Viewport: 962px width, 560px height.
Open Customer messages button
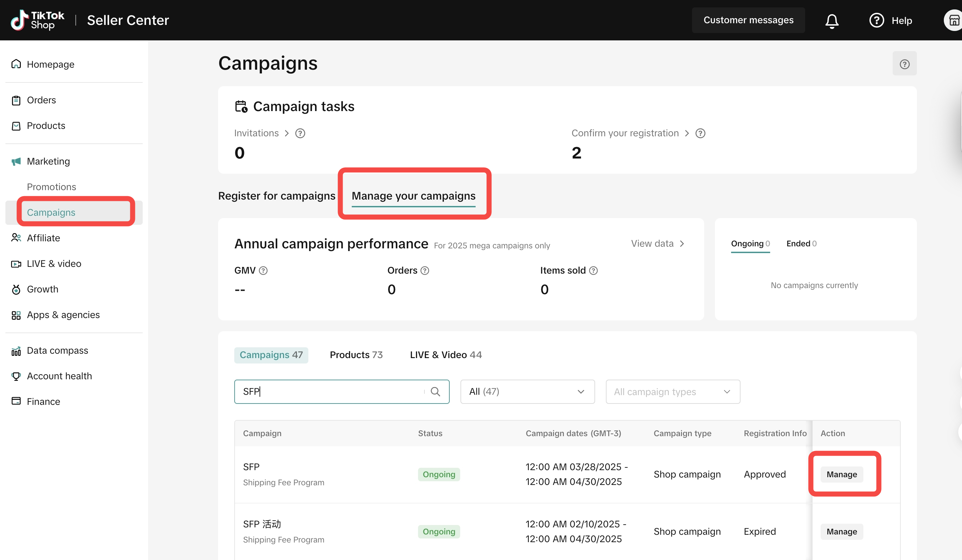748,20
